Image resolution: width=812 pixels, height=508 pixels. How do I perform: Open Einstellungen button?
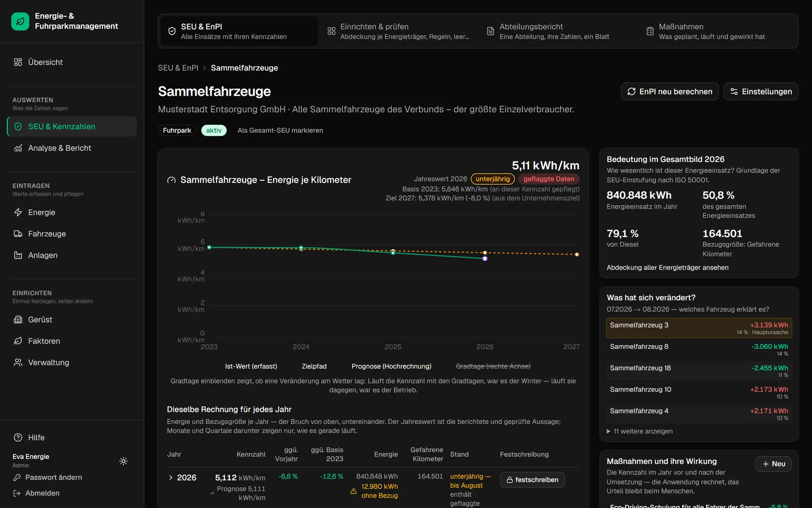click(x=761, y=92)
